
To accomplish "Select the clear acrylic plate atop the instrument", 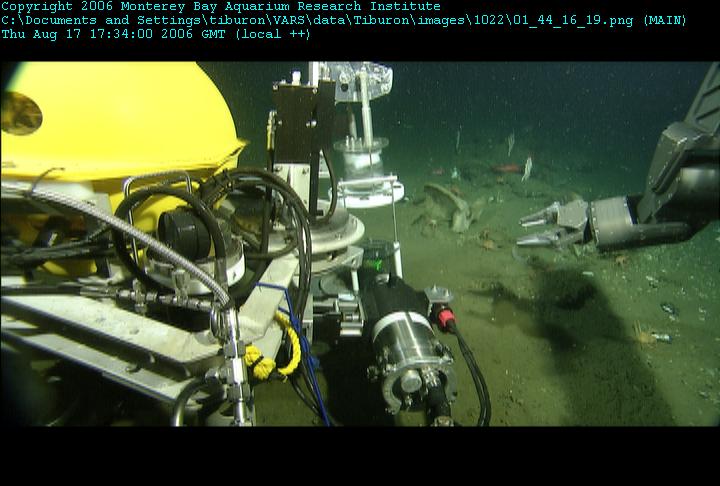I will point(363,82).
